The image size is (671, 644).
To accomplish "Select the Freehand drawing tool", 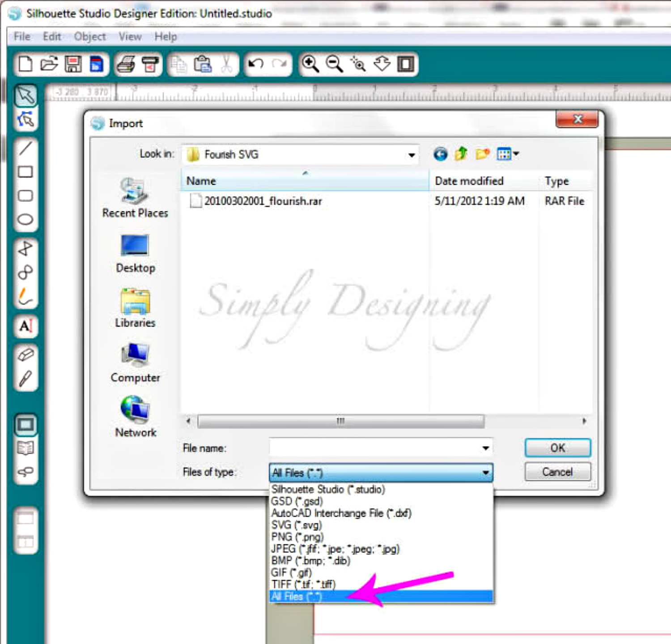I will coord(25,296).
